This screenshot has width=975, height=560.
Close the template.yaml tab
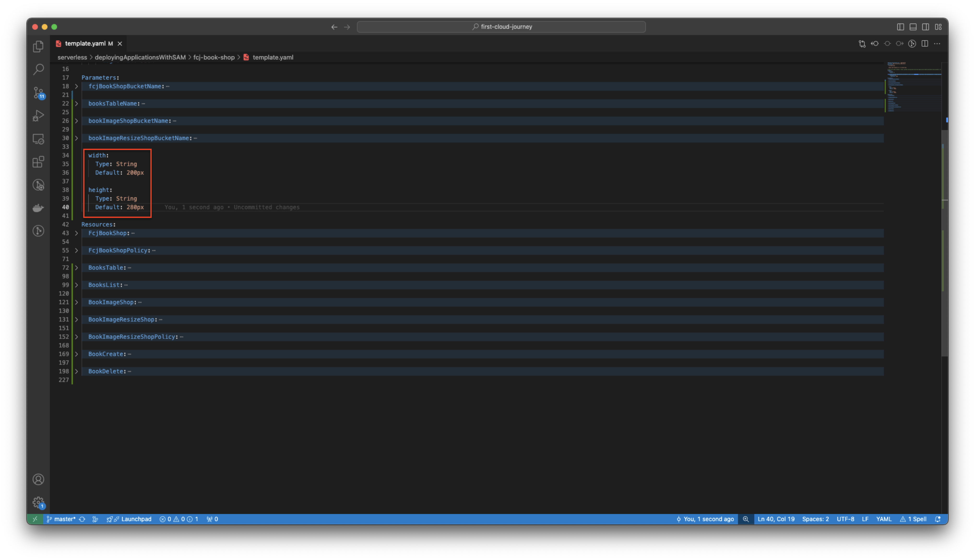click(x=120, y=44)
